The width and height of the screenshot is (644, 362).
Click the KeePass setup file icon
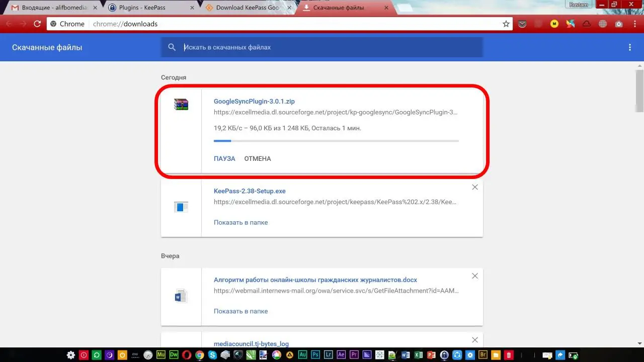[181, 207]
